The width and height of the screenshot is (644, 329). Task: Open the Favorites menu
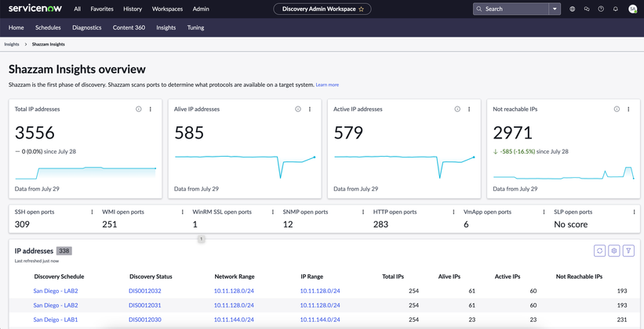(102, 9)
